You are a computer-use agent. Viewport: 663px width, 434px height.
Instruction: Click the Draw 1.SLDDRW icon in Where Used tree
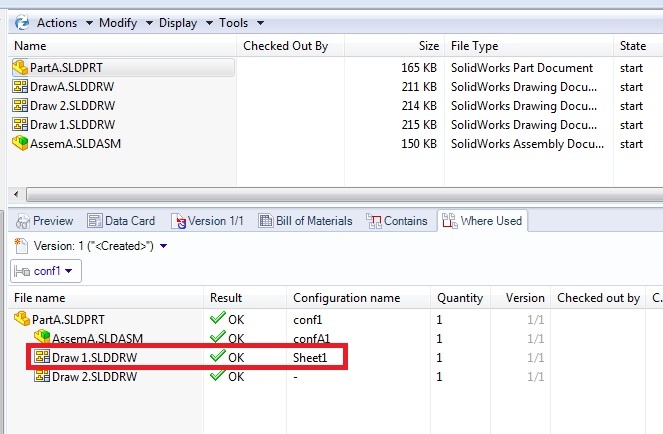pos(42,357)
